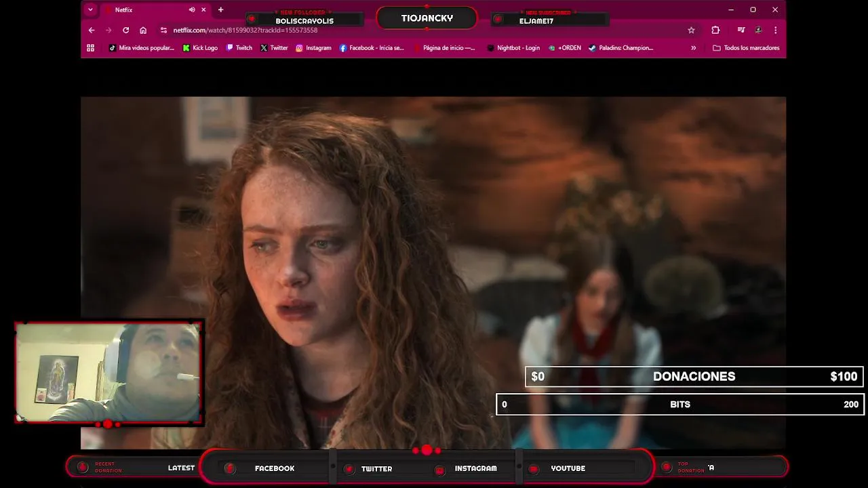Open the browser profile avatar
This screenshot has width=868, height=488.
(759, 30)
